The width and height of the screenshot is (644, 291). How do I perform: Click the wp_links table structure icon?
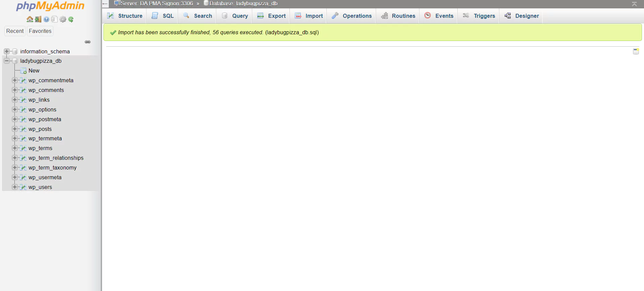click(x=23, y=100)
